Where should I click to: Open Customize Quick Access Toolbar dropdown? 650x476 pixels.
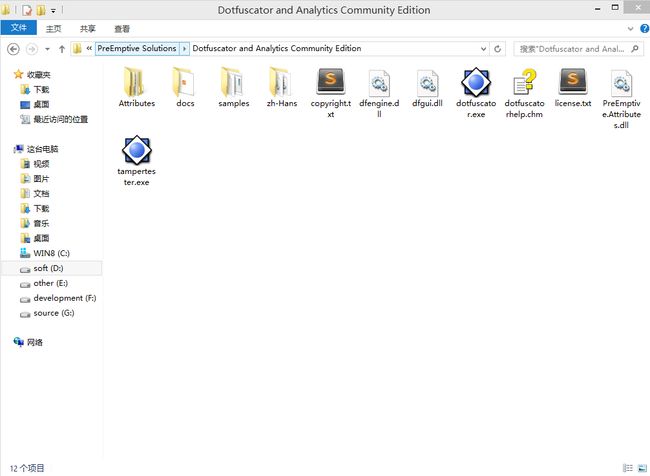coord(53,10)
